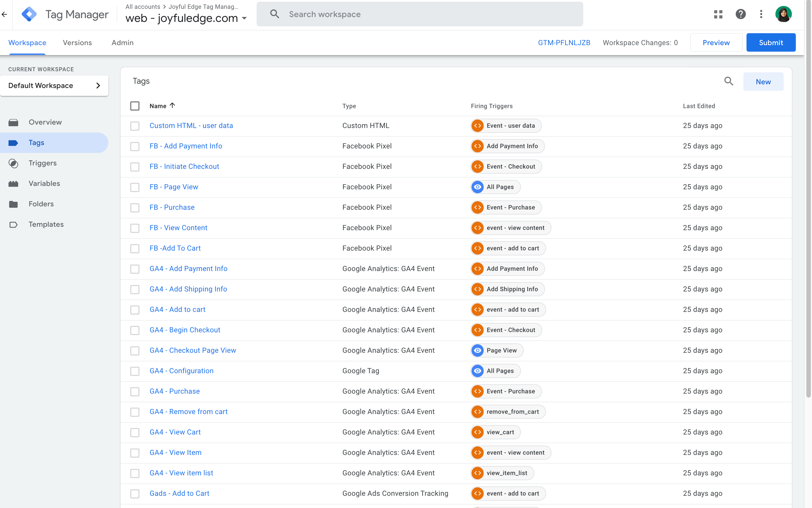The image size is (812, 508).
Task: Check the FB - Page View checkbox
Action: click(x=135, y=188)
